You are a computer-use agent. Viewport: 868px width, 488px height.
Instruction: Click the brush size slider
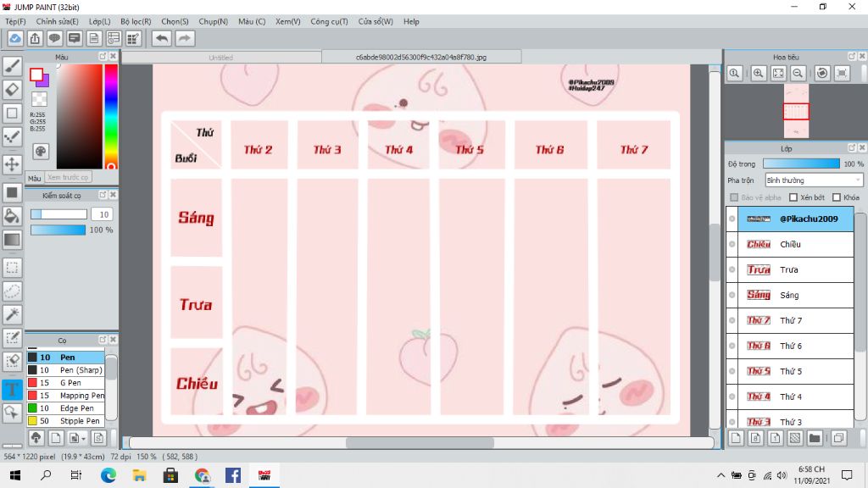[x=58, y=214]
